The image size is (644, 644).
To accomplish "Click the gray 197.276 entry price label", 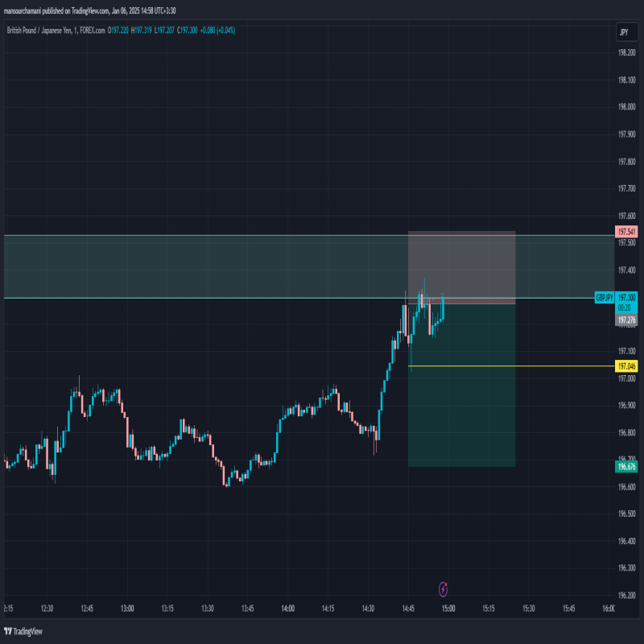I will (x=626, y=320).
